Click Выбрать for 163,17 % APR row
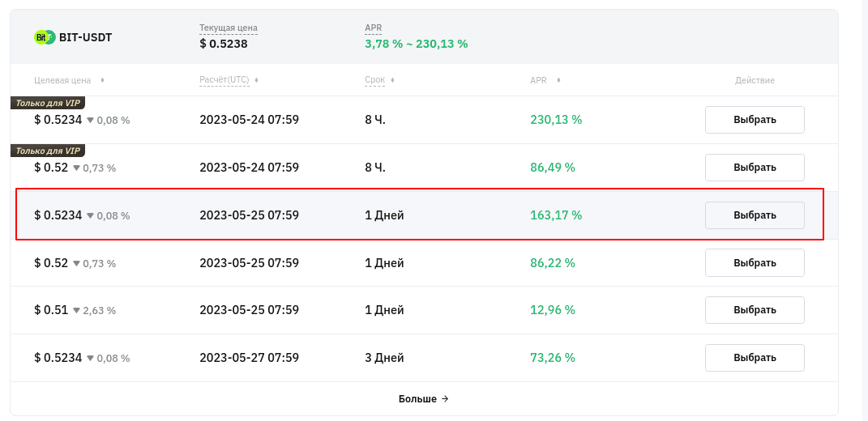 [755, 215]
